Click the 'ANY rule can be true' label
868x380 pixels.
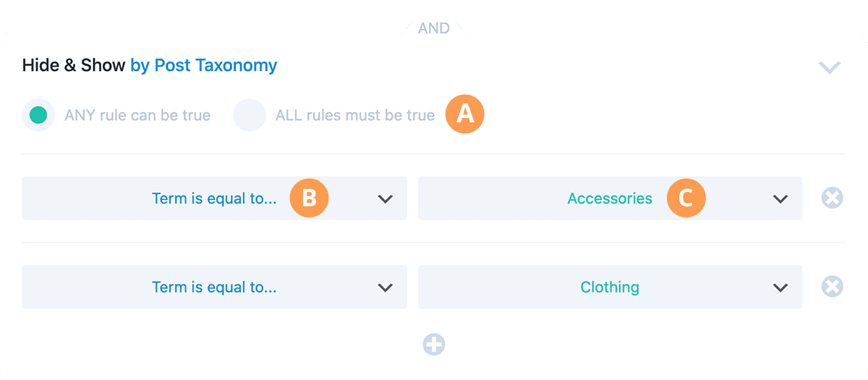point(137,115)
